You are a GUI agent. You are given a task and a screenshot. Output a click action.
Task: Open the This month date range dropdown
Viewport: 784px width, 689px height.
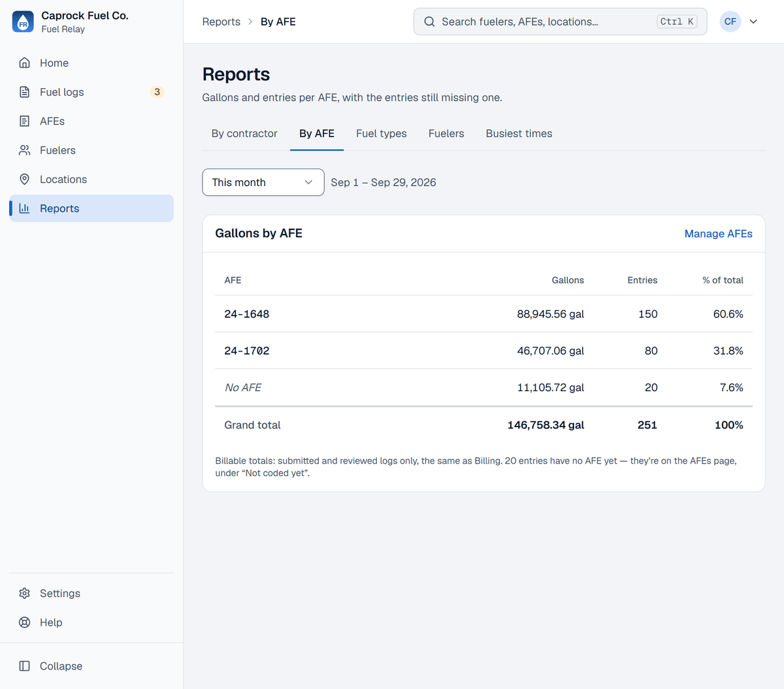click(x=263, y=182)
